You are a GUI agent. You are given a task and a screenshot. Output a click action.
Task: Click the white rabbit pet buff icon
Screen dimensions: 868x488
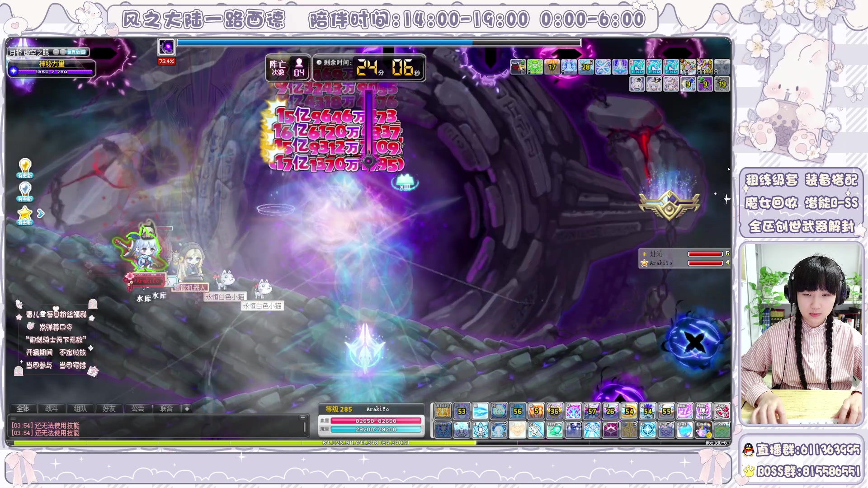pos(637,84)
